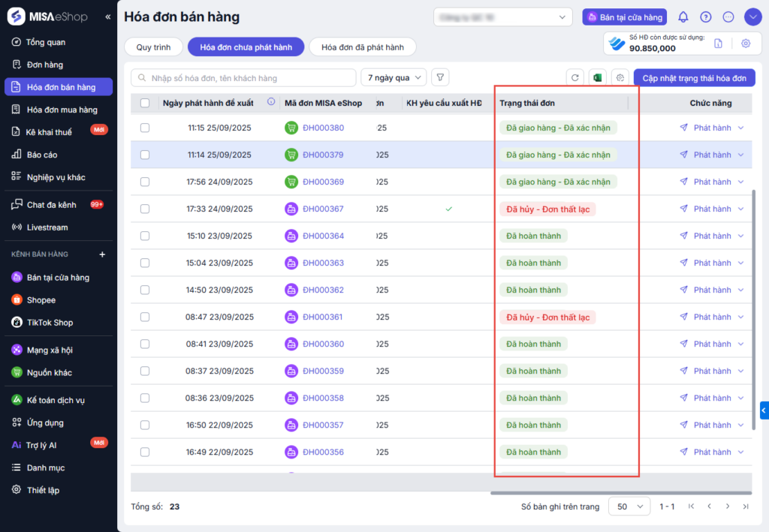The height and width of the screenshot is (532, 769).
Task: Open order link ĐH000369
Action: [x=323, y=182]
